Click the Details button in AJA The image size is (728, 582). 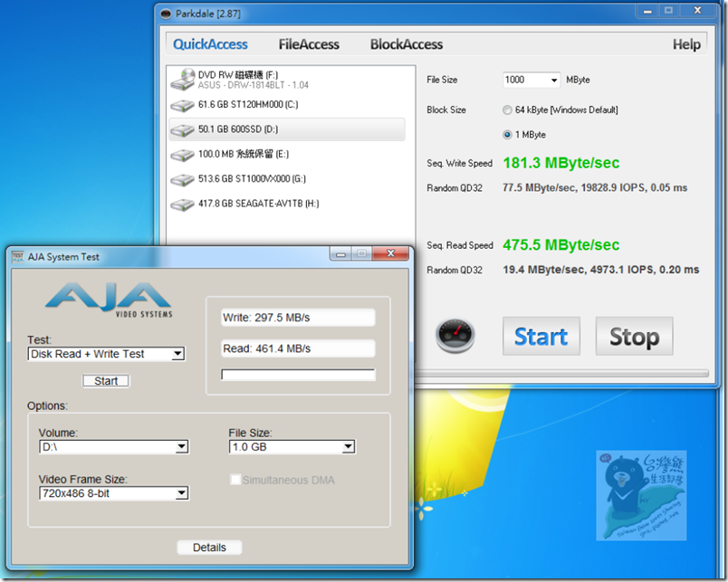point(209,548)
